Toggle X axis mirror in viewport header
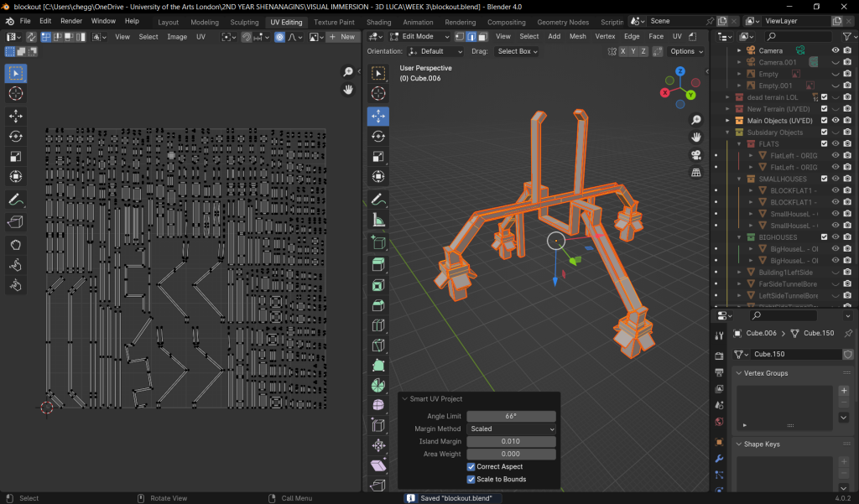This screenshot has width=859, height=504. [x=623, y=51]
